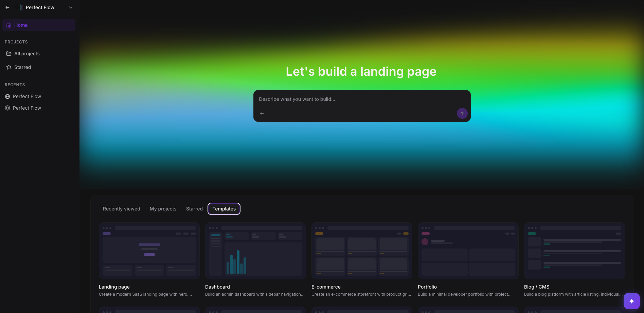This screenshot has width=644, height=313.
Task: Select the second Perfect Flow under Recents
Action: pos(27,108)
